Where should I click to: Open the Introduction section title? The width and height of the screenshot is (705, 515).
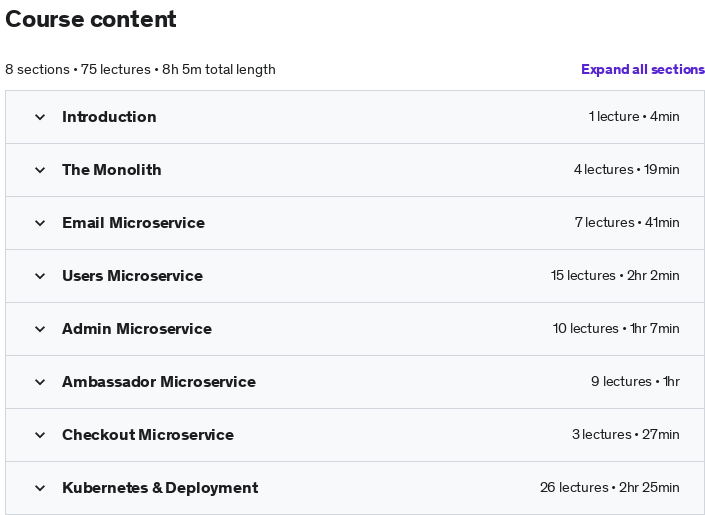109,117
